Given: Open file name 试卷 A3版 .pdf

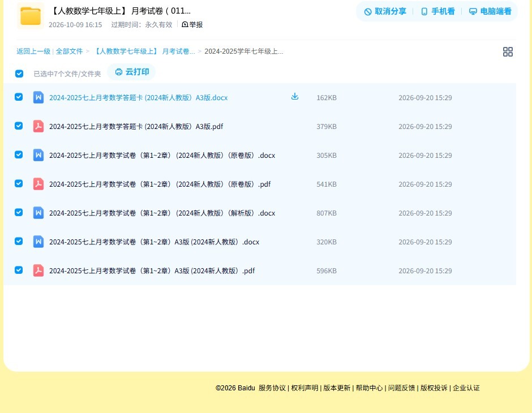Looking at the screenshot, I should (x=152, y=270).
